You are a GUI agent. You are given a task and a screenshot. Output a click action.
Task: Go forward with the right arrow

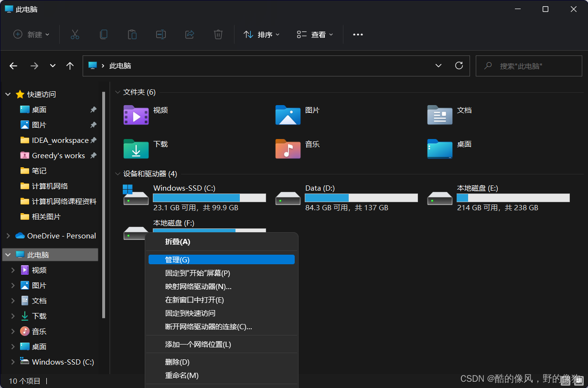tap(34, 66)
